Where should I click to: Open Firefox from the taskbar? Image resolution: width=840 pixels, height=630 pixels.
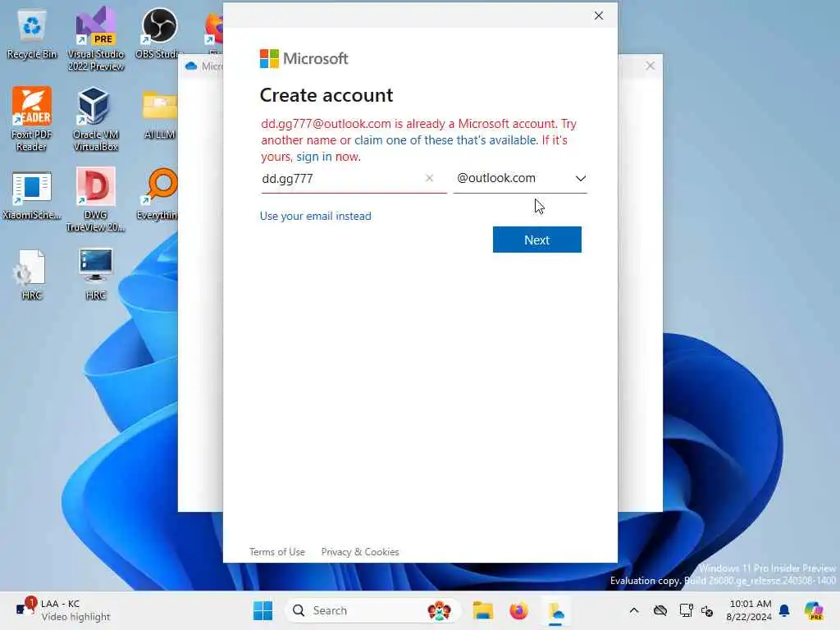click(518, 610)
